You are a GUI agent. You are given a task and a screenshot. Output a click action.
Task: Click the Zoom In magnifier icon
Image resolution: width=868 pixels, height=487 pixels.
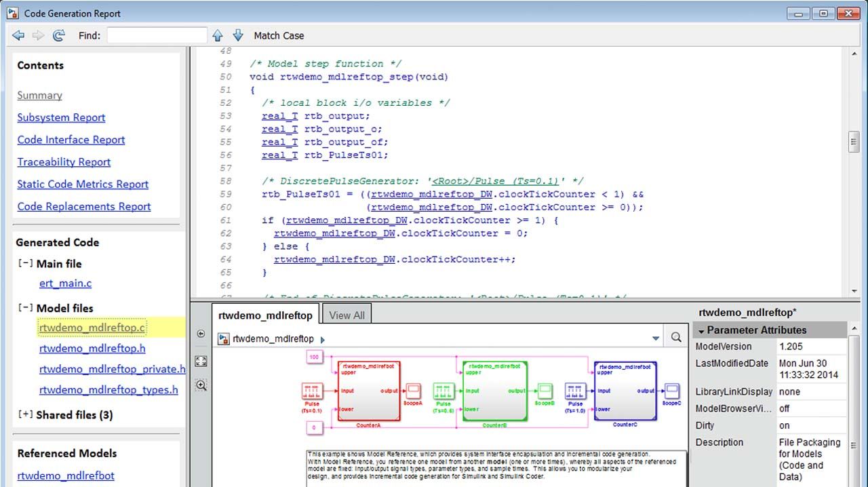click(201, 385)
